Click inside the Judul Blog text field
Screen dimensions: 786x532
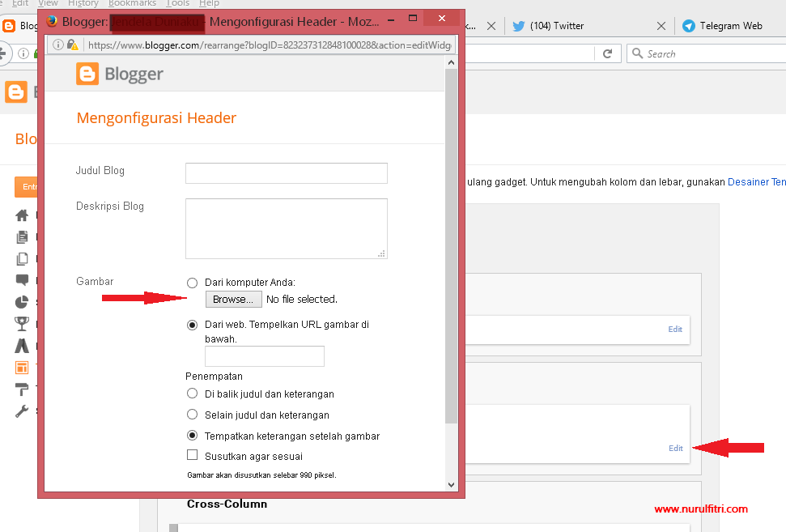pos(287,173)
